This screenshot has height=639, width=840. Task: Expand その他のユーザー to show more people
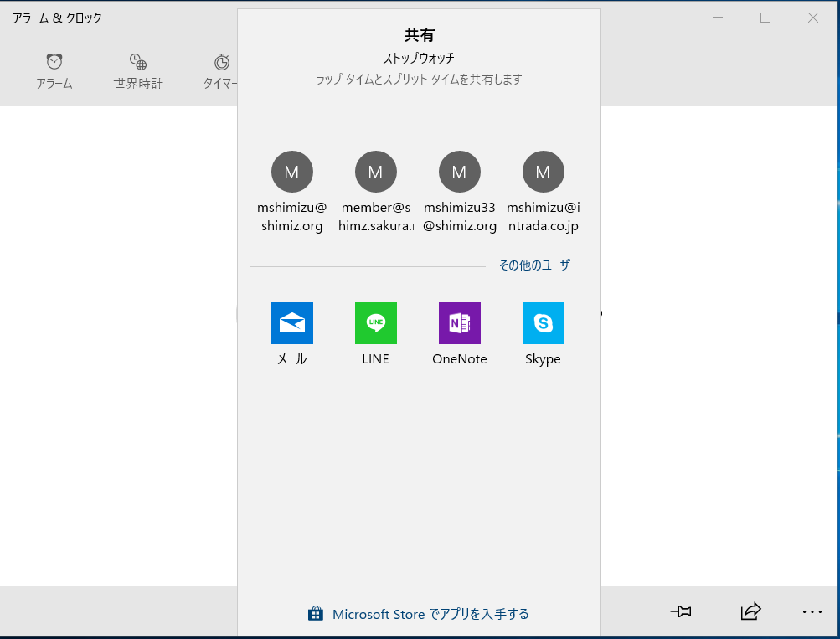539,265
